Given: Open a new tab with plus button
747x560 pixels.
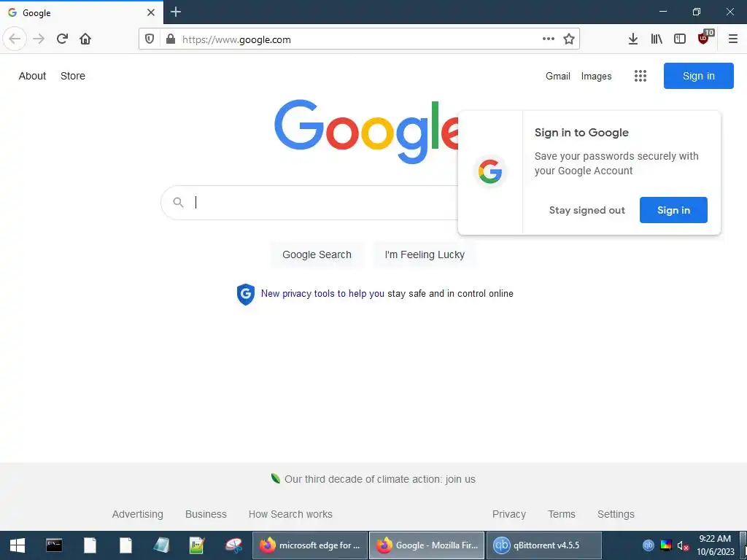Looking at the screenshot, I should (x=175, y=12).
